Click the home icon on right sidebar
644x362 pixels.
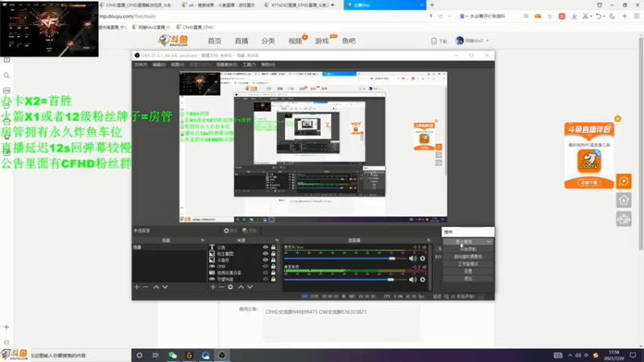click(623, 200)
